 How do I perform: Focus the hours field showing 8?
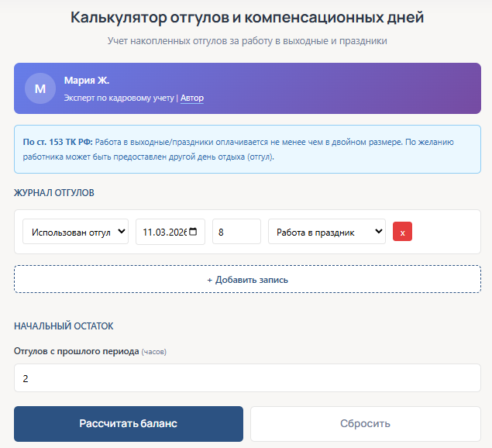tap(236, 232)
